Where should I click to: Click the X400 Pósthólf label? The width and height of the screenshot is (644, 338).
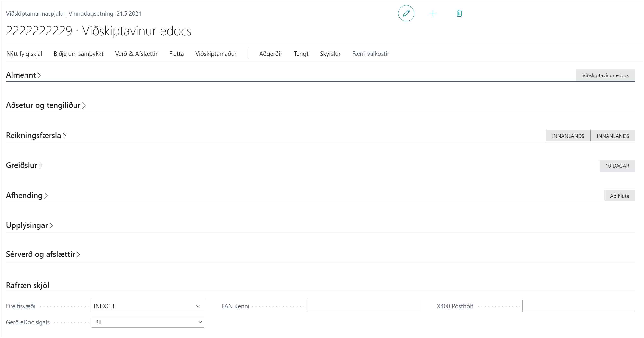(455, 306)
